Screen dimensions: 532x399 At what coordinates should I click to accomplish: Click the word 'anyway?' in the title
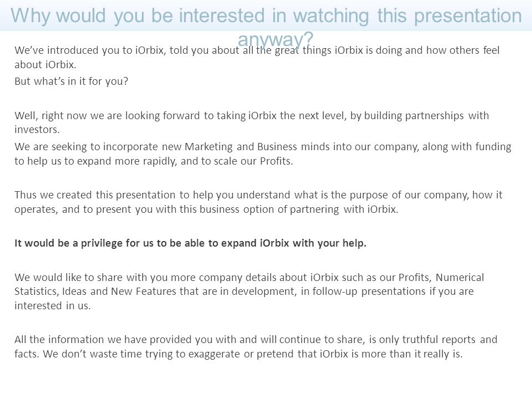coord(275,40)
